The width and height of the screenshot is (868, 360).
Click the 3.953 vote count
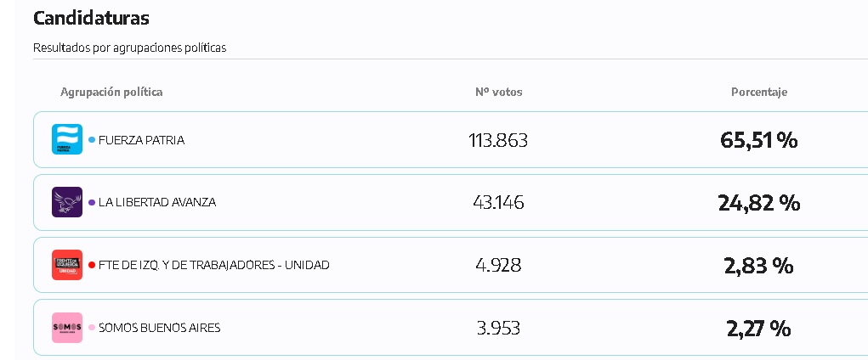click(498, 328)
